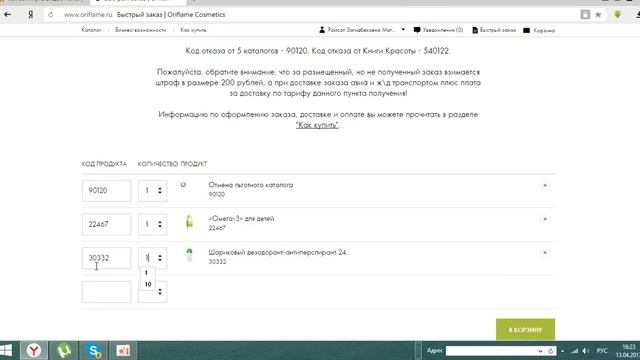Expand the user account dropdown arrow
This screenshot has width=640, height=360.
point(403,30)
